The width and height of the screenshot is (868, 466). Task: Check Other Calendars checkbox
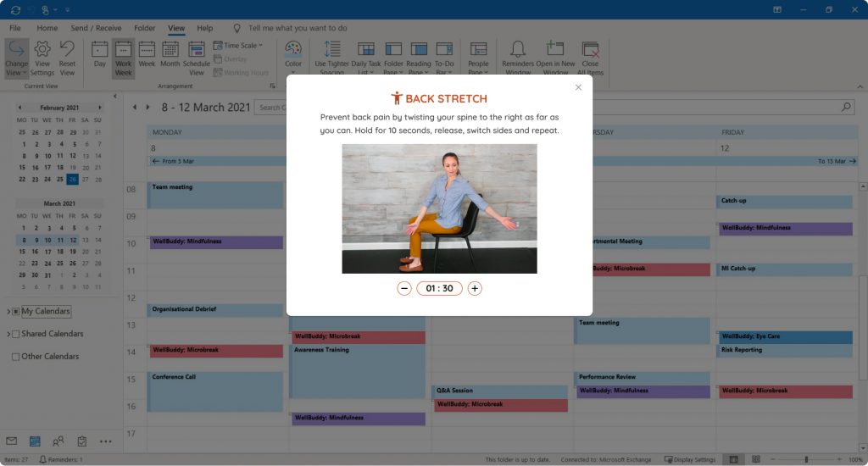coord(16,357)
